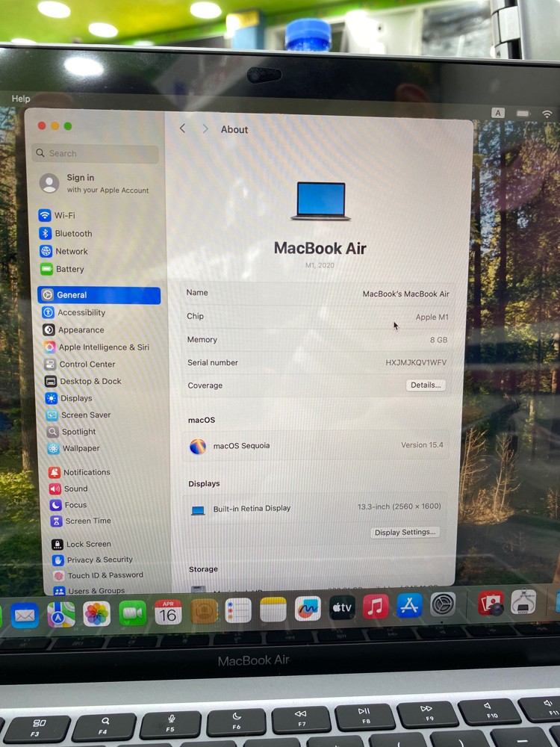
Task: Open Contacts from the Dock
Action: coord(204,611)
